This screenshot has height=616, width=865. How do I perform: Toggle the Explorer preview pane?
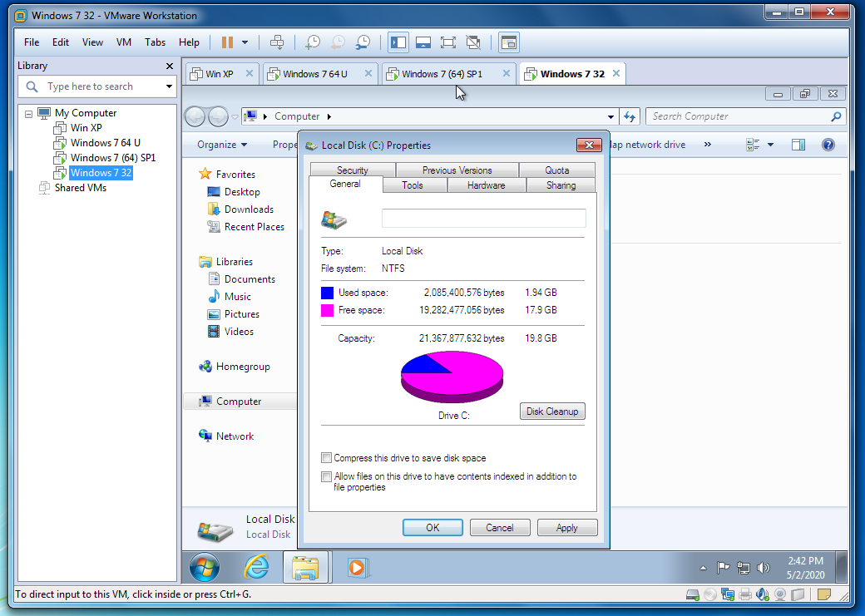pos(798,145)
